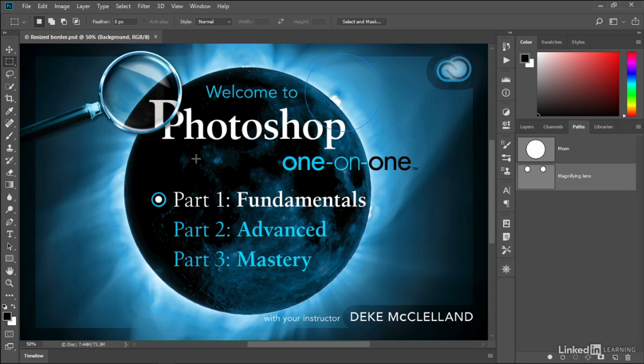Select the Horizontal Type tool
The height and width of the screenshot is (364, 644).
coord(9,234)
